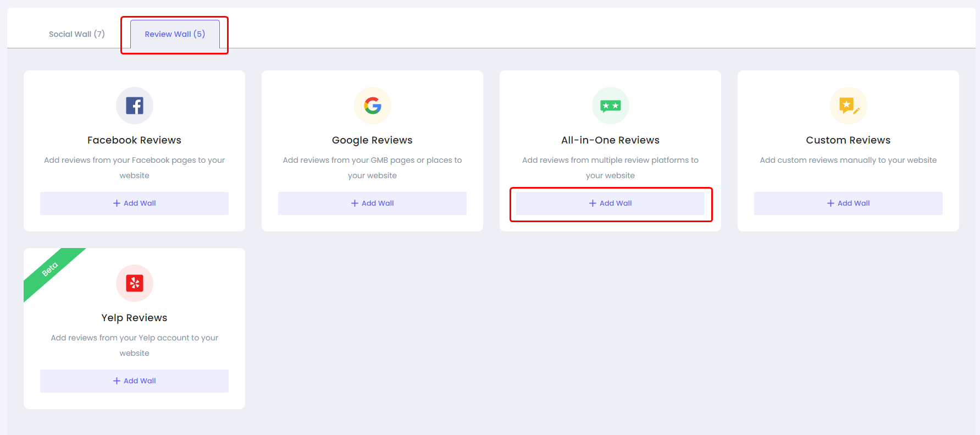Click the All-in-One Reviews heading
The height and width of the screenshot is (435, 980).
click(x=610, y=140)
